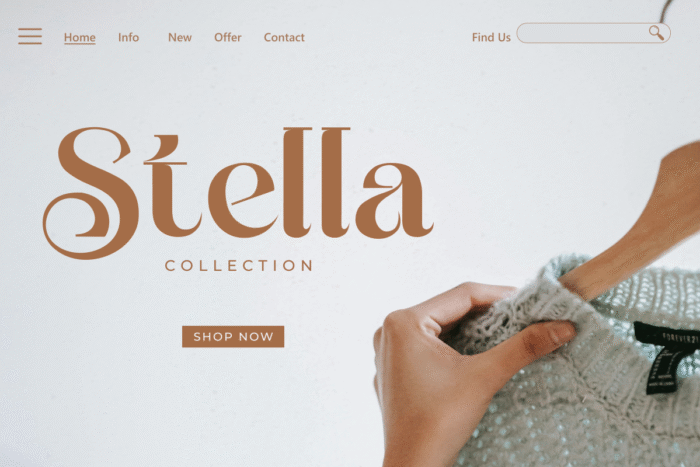Go to the Home nav link
The height and width of the screenshot is (467, 700).
(79, 38)
